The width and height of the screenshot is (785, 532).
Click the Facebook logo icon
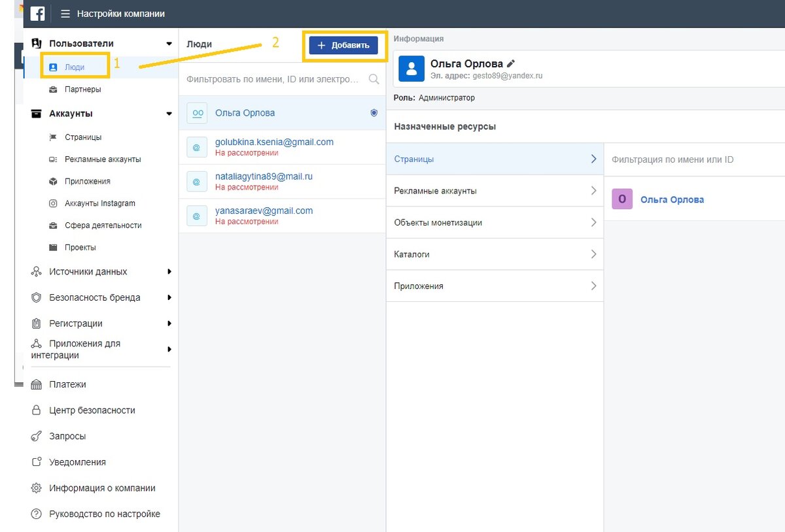pos(37,13)
